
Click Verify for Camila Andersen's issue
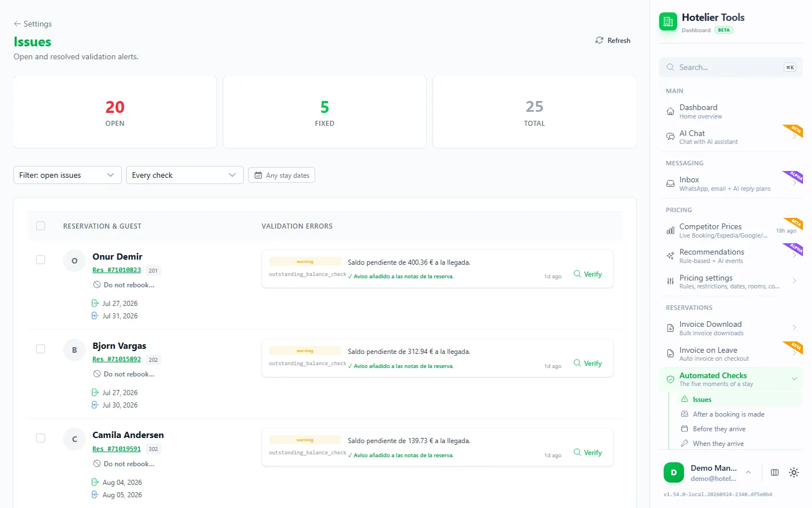[588, 453]
